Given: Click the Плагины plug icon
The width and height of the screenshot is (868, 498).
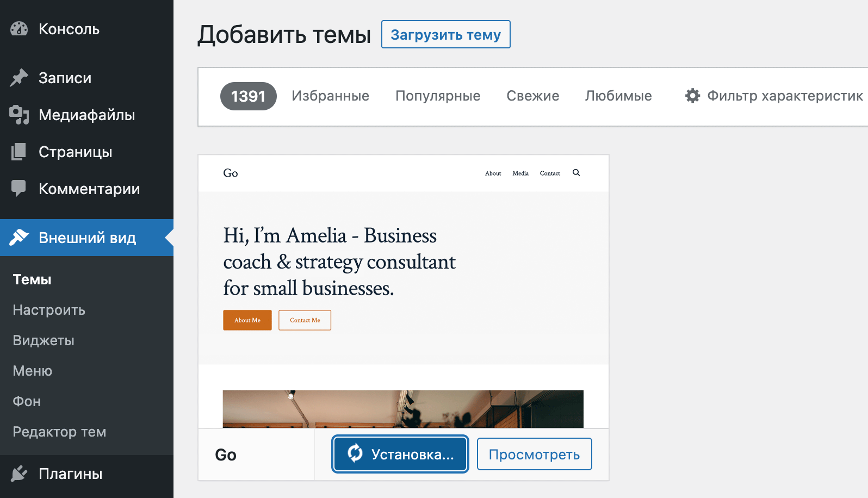Looking at the screenshot, I should point(19,474).
